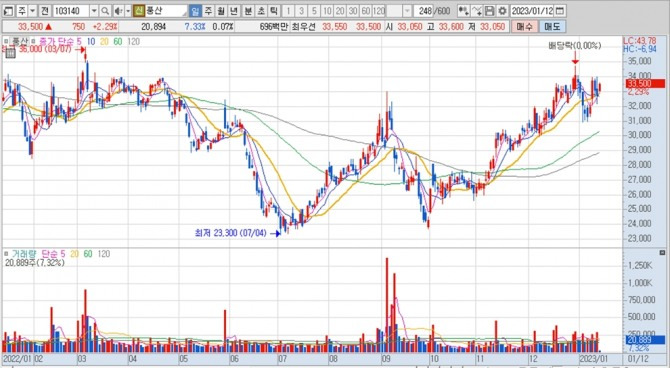Click the 2023/01 date axis label

(x=594, y=359)
